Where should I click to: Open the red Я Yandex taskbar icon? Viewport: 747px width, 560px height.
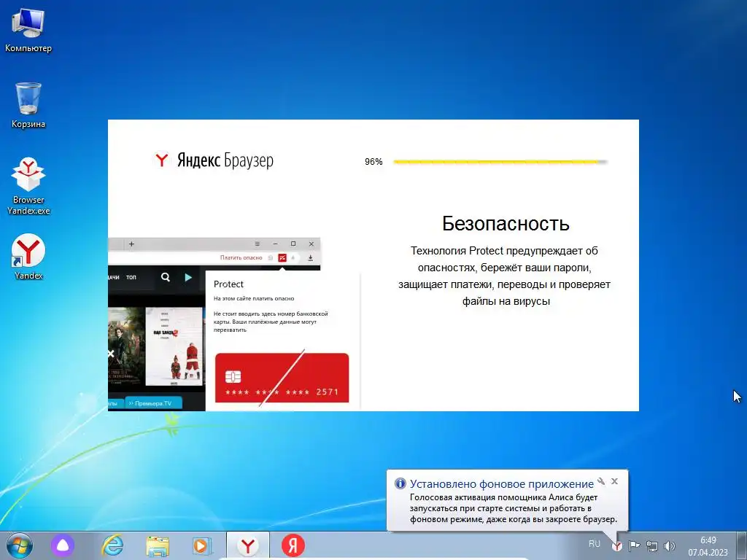[293, 545]
